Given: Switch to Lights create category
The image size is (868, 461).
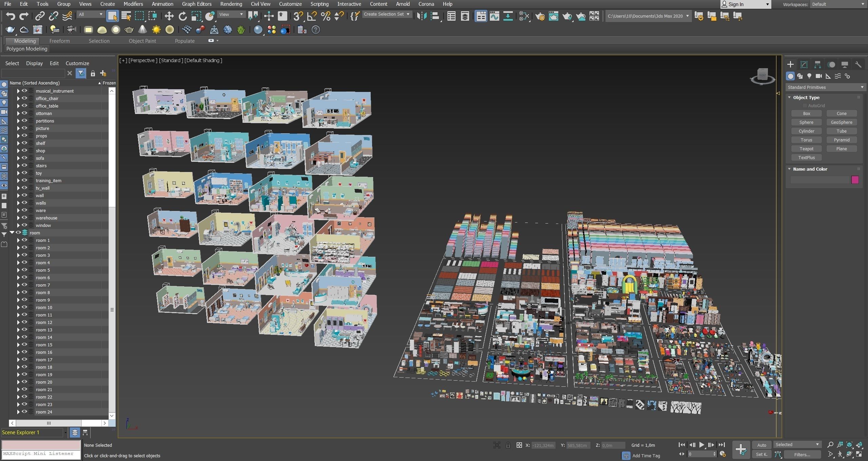Looking at the screenshot, I should (x=809, y=76).
